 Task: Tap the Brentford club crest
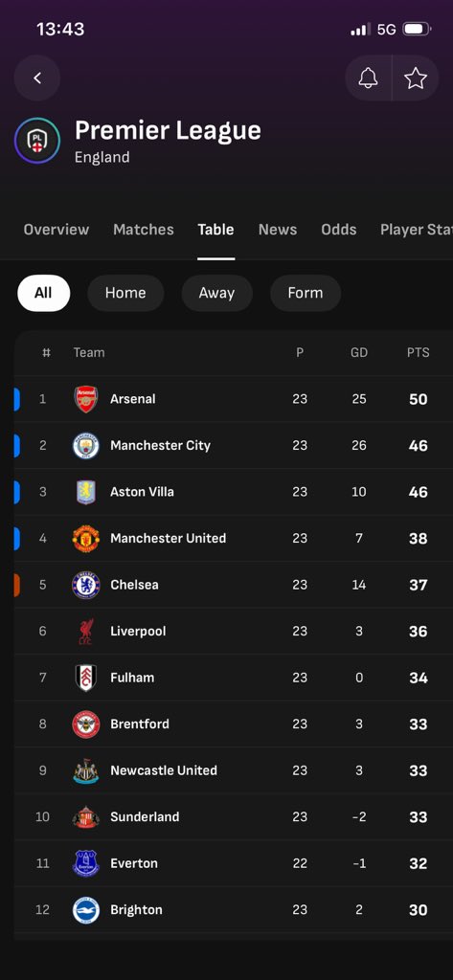tap(86, 724)
